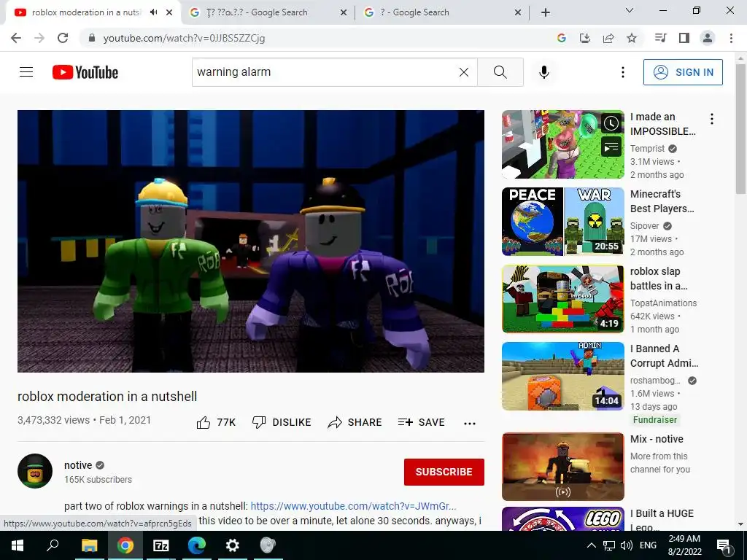747x560 pixels.
Task: Open Minecraft's Best Players video thumbnail
Action: click(562, 222)
